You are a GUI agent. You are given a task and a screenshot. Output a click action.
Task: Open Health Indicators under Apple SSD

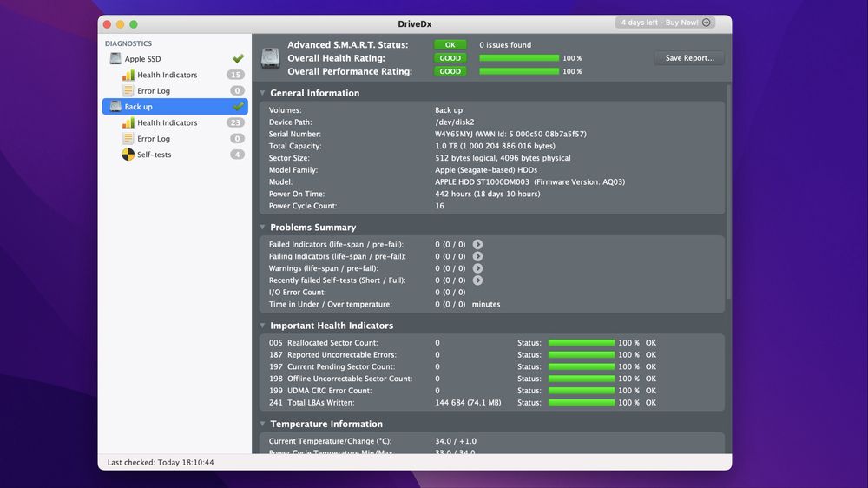[x=175, y=75]
